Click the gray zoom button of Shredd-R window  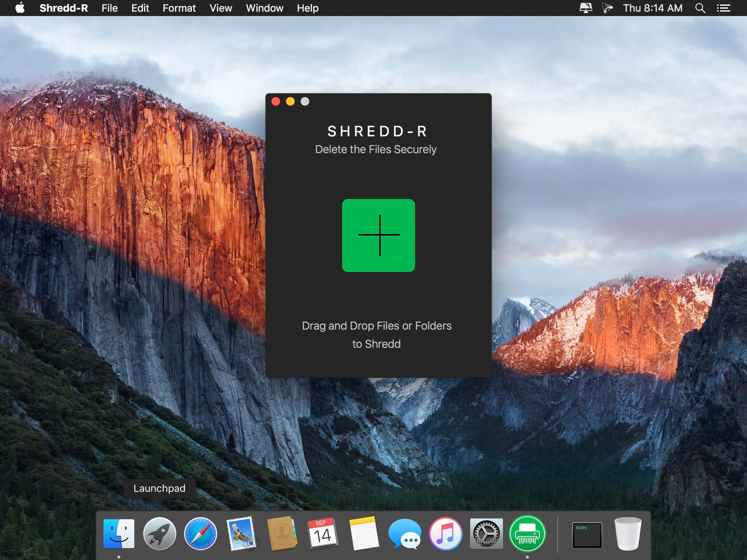pyautogui.click(x=305, y=101)
